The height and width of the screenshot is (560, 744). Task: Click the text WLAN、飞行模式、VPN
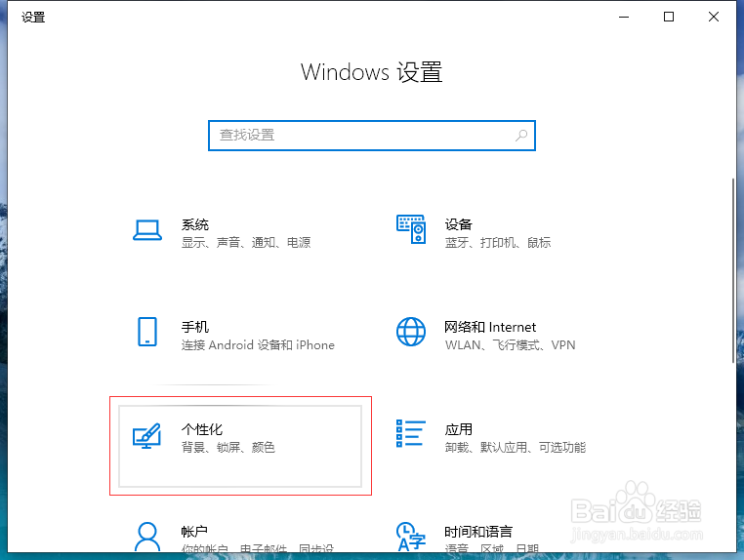tap(510, 344)
